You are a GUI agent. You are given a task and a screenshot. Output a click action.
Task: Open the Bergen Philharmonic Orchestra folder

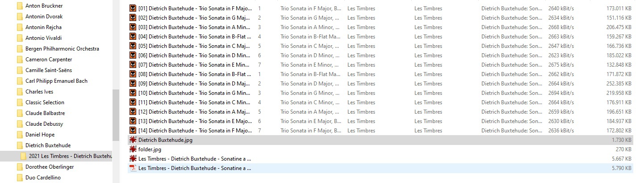pyautogui.click(x=62, y=49)
